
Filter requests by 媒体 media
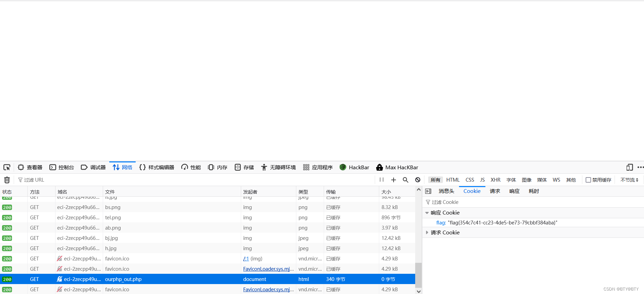(x=542, y=180)
